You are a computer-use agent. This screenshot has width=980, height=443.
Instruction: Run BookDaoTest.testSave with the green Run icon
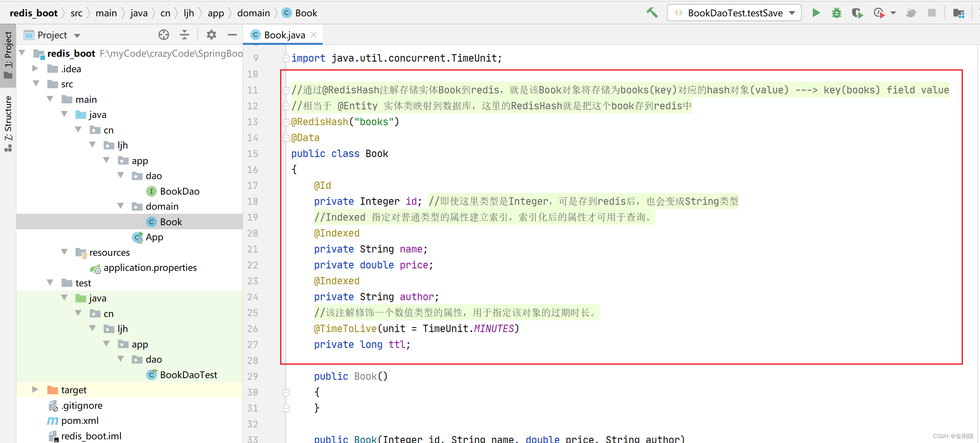pos(816,13)
